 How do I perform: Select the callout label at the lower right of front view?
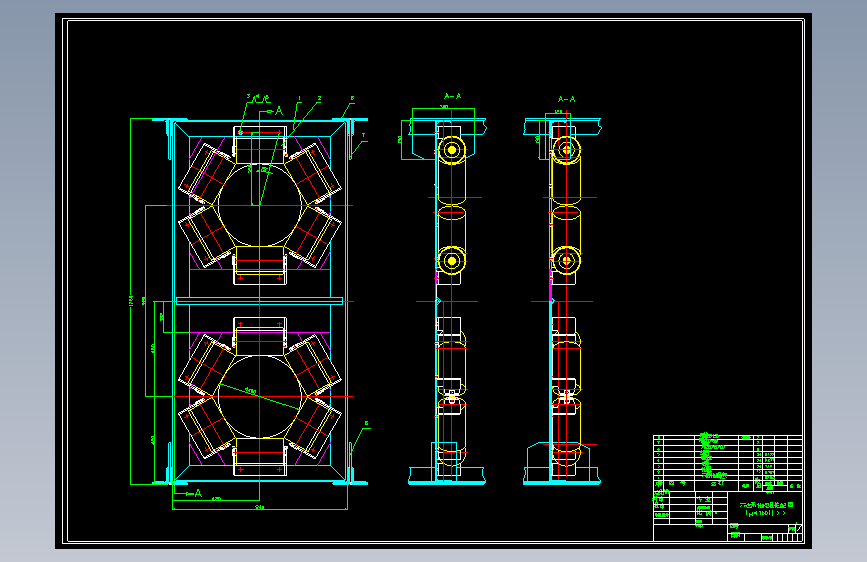point(366,424)
